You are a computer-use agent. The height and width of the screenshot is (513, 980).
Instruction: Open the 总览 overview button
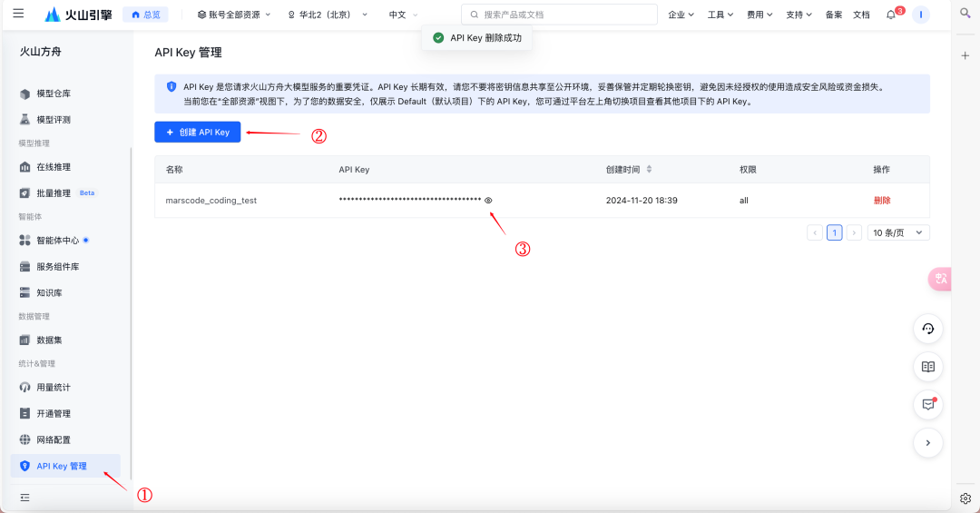[145, 15]
